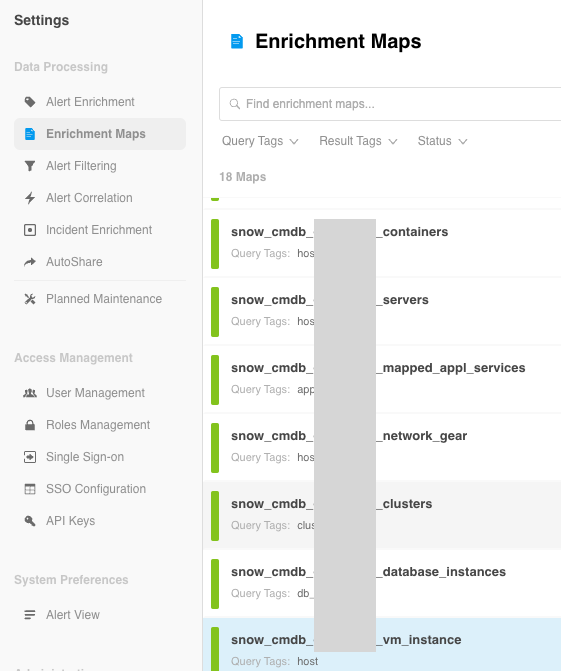Click the Find enrichment maps search field

pyautogui.click(x=390, y=104)
